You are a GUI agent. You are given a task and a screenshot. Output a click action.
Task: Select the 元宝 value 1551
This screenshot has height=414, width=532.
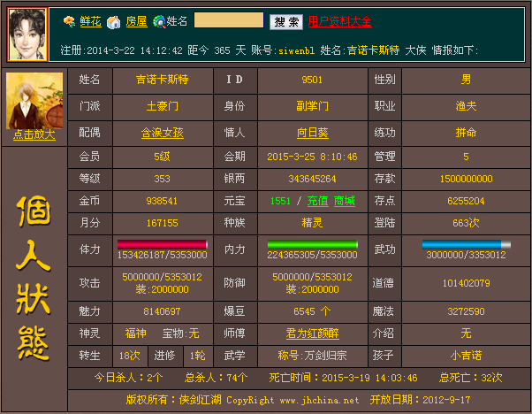tap(280, 201)
